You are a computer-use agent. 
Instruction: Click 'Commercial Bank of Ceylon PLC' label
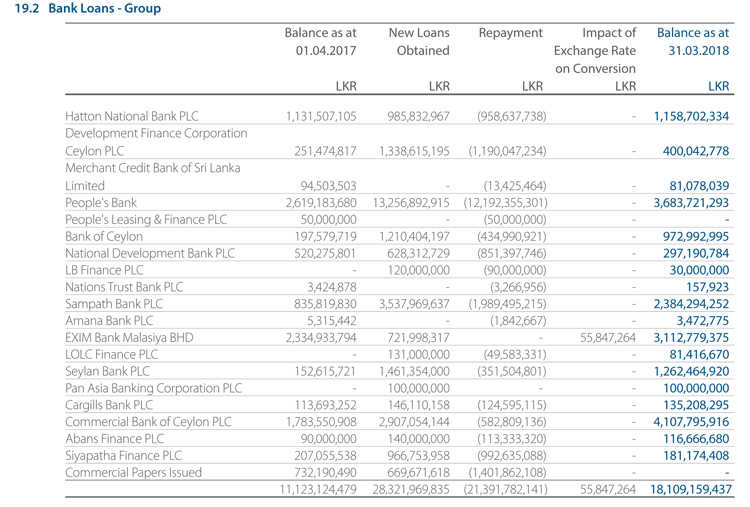pos(148,422)
